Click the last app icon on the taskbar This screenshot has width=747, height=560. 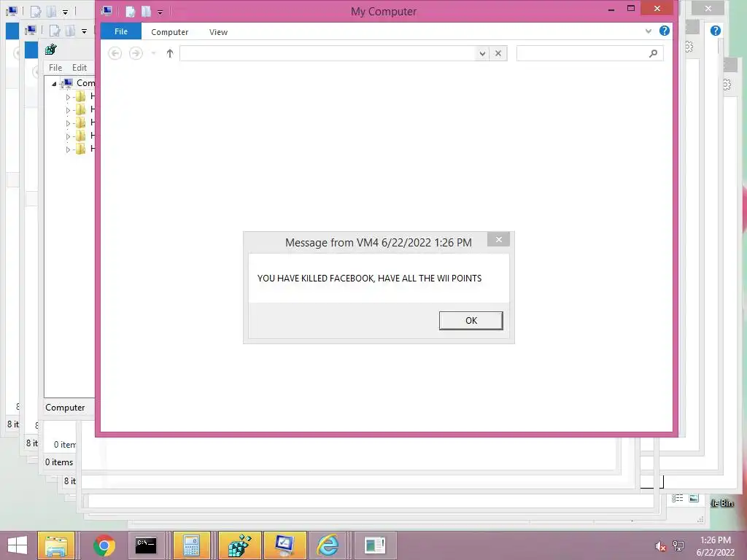pos(374,545)
